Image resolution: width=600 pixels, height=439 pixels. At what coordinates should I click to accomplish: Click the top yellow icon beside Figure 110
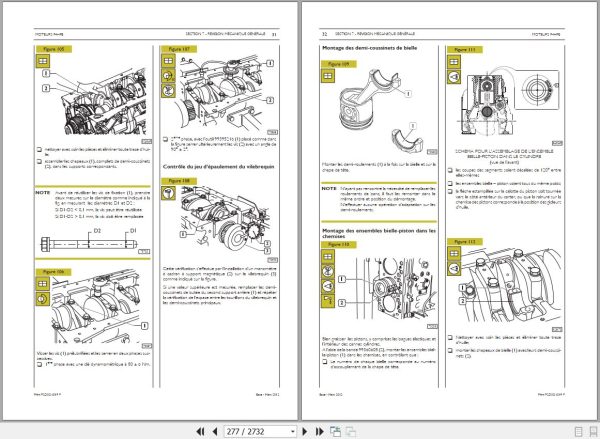328,256
